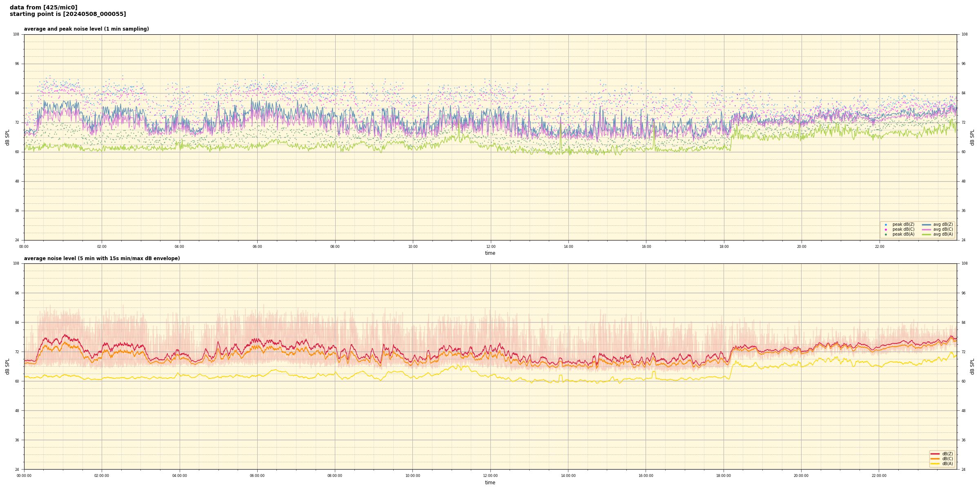Image resolution: width=980 pixels, height=490 pixels.
Task: Click '5 min with 15s min/max' chart title
Action: (x=102, y=258)
